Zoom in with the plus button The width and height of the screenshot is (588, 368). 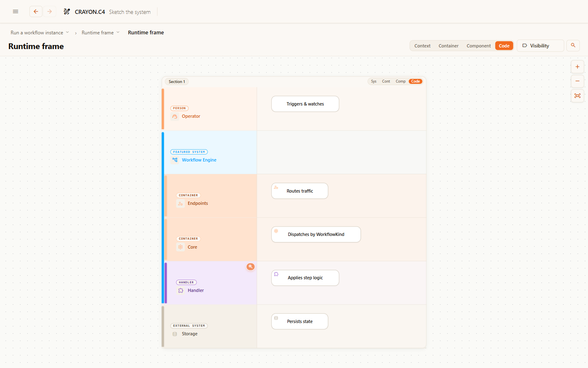[x=577, y=67]
